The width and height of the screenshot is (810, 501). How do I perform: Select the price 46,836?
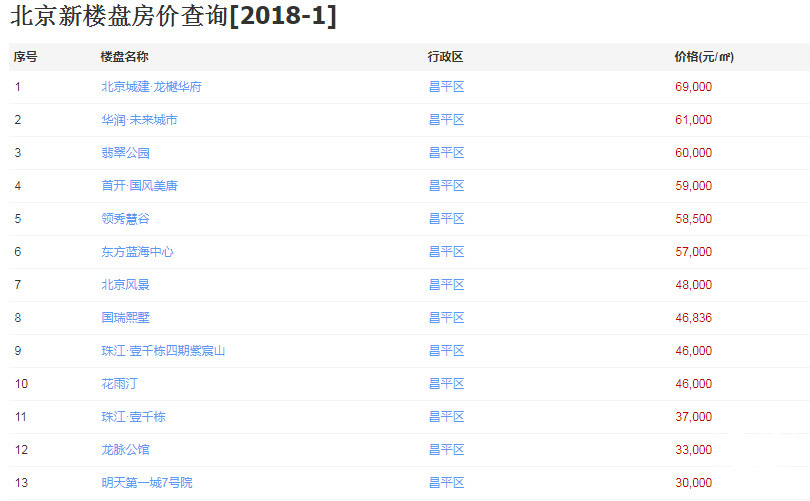(x=693, y=318)
